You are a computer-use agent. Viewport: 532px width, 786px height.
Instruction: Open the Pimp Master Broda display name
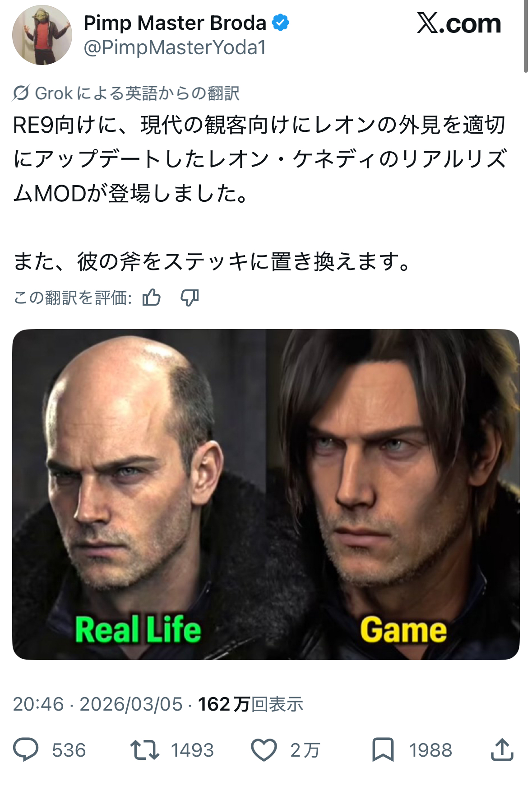click(175, 23)
